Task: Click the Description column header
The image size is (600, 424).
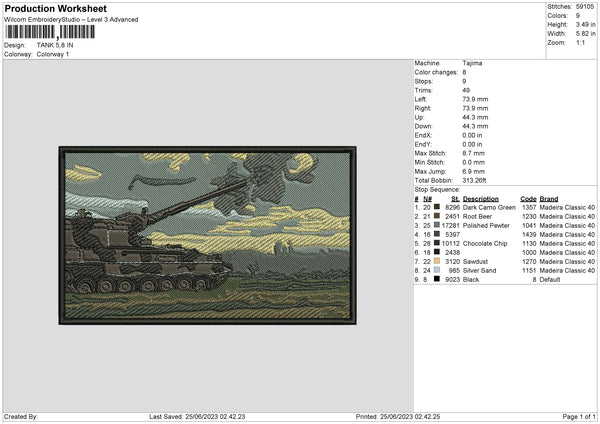Action: coord(483,199)
